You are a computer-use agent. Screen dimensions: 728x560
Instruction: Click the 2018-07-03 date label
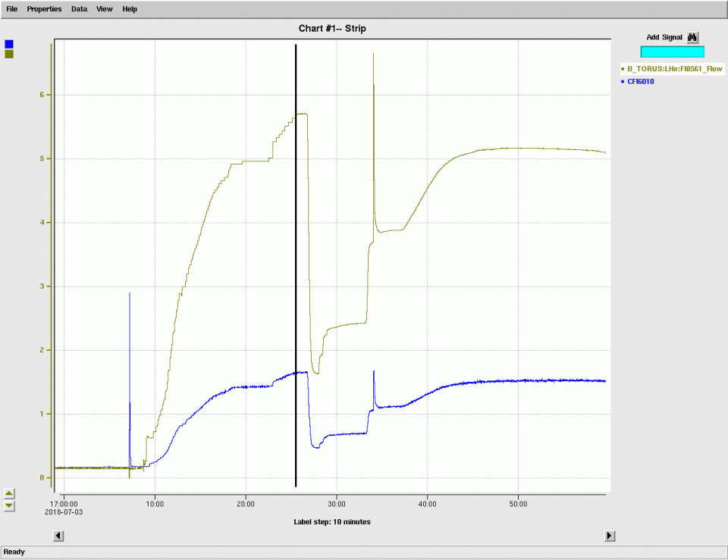(x=64, y=512)
